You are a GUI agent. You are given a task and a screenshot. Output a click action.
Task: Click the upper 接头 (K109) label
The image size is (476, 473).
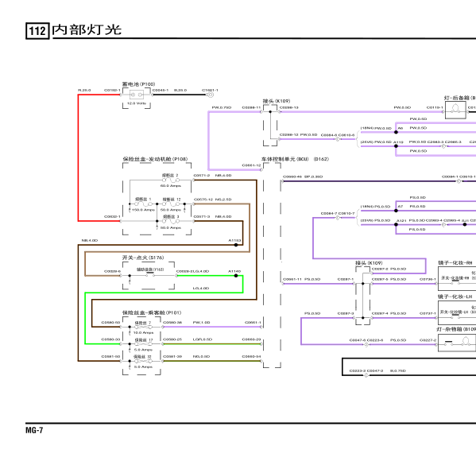click(277, 101)
